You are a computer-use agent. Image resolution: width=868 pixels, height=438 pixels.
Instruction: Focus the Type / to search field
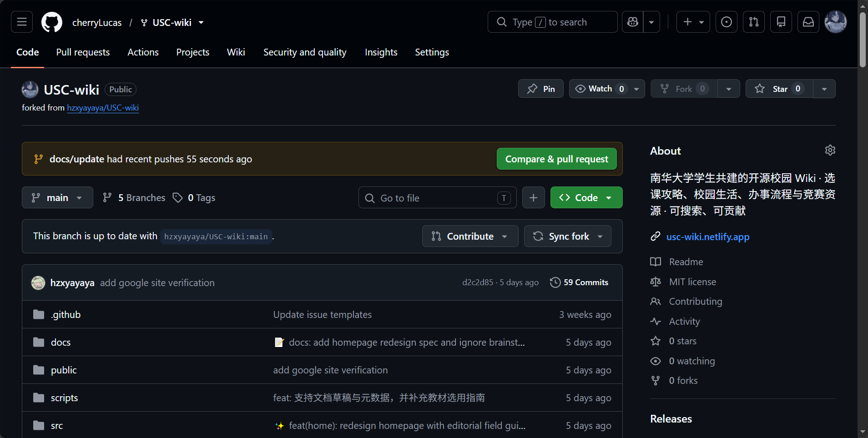pyautogui.click(x=552, y=22)
